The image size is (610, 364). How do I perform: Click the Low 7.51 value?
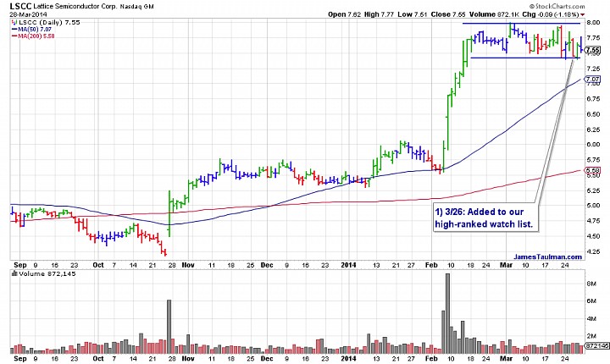pyautogui.click(x=413, y=14)
